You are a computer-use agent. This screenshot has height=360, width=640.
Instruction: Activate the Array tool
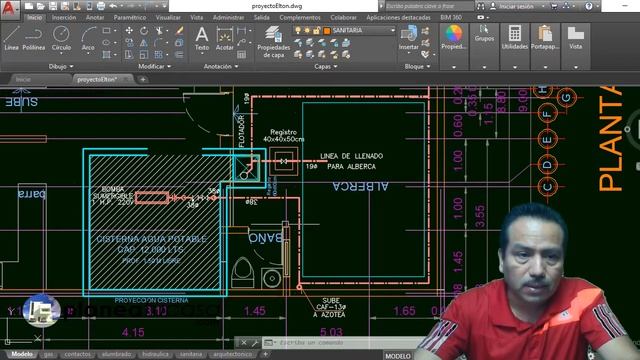[x=159, y=54]
